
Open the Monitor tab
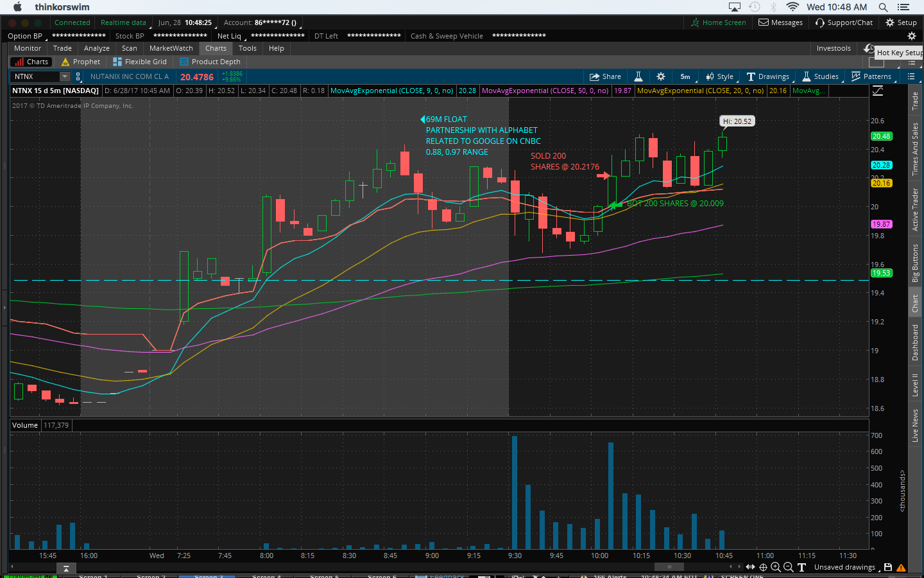(x=28, y=48)
